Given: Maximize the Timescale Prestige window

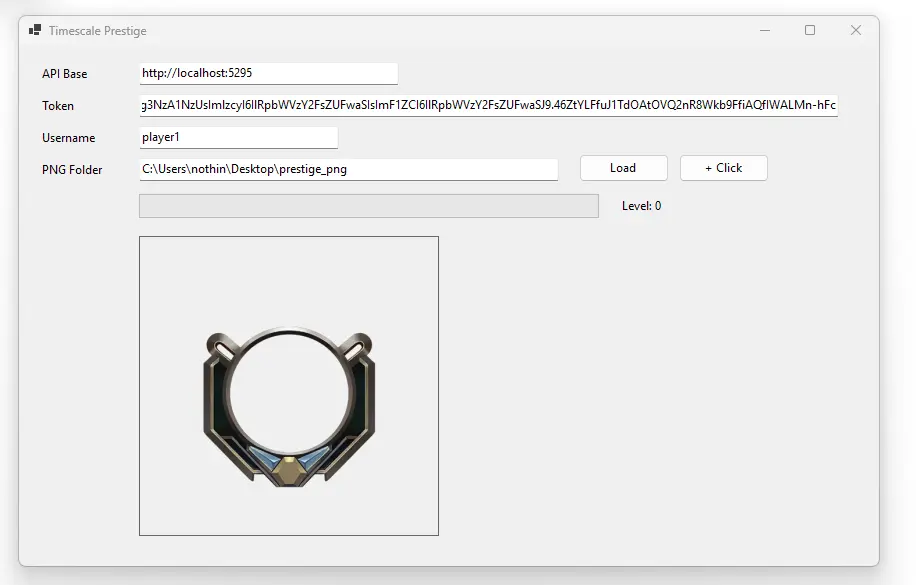Looking at the screenshot, I should [810, 30].
